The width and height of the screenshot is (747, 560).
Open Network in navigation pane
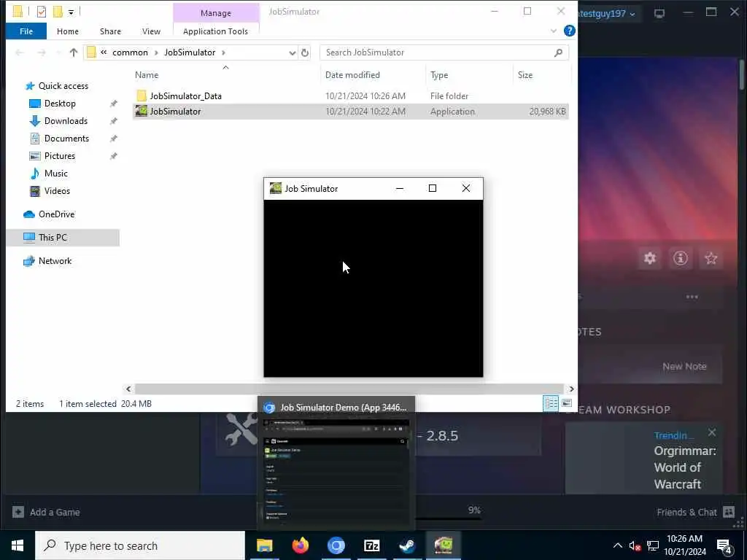(55, 261)
